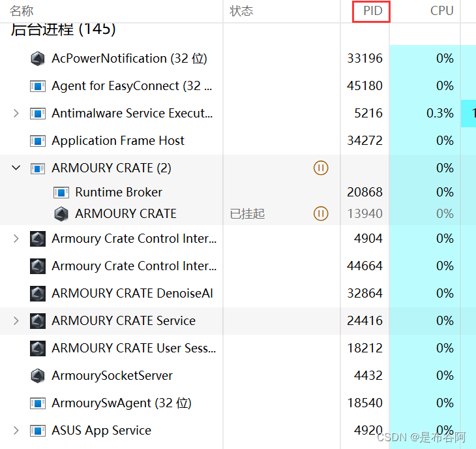Click the 0.3% CPU value
476x449 pixels.
pos(440,114)
